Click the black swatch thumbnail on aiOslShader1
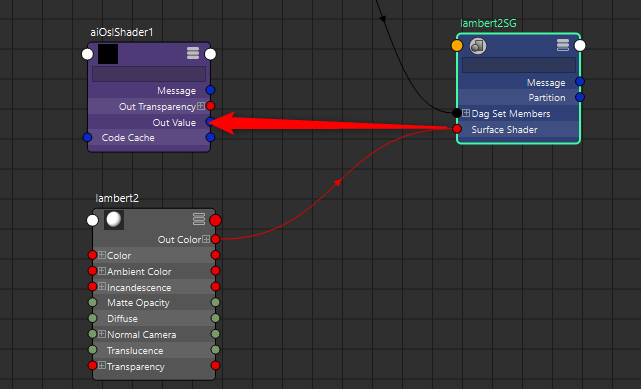This screenshot has width=641, height=389. [x=108, y=54]
